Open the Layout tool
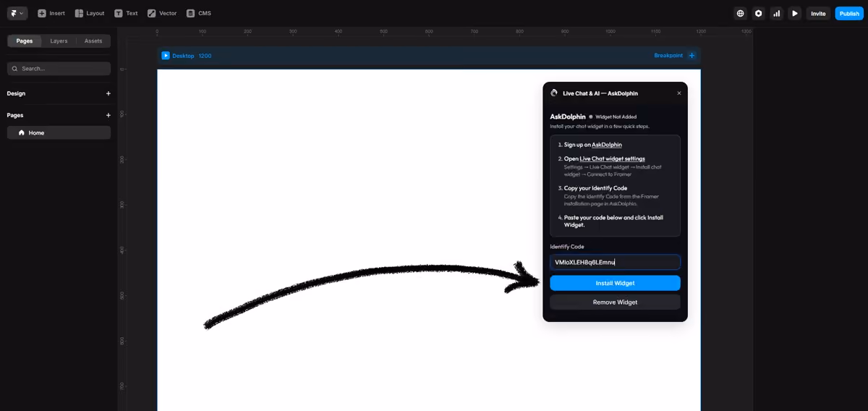This screenshot has width=868, height=411. point(90,13)
